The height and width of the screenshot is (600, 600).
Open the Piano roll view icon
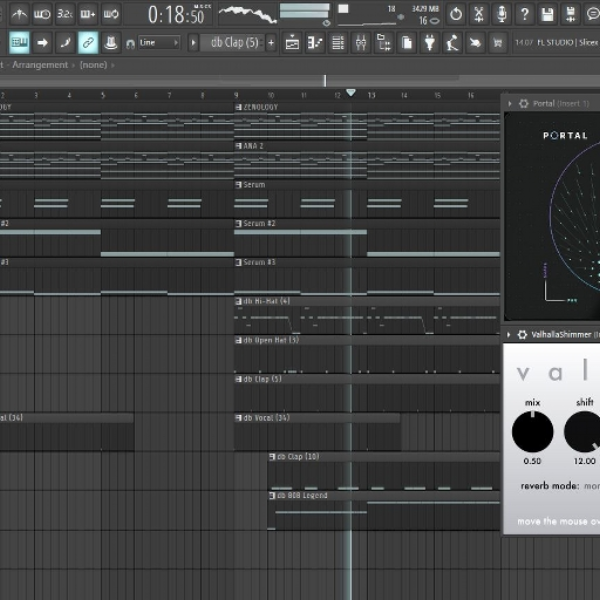[x=315, y=42]
